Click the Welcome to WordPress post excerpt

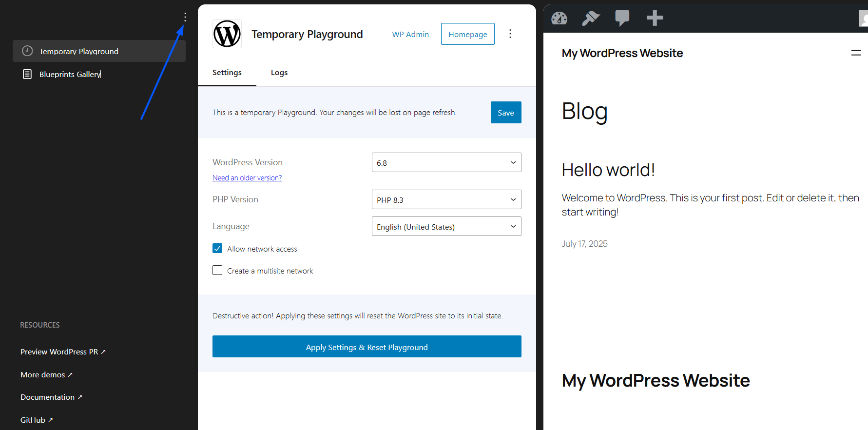[x=710, y=205]
